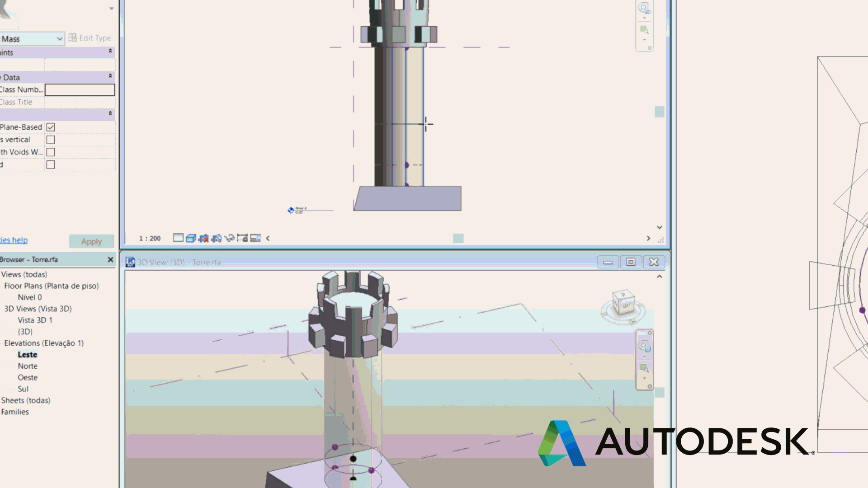Collapse the Data properties section
Viewport: 868px width, 488px height.
(x=110, y=76)
